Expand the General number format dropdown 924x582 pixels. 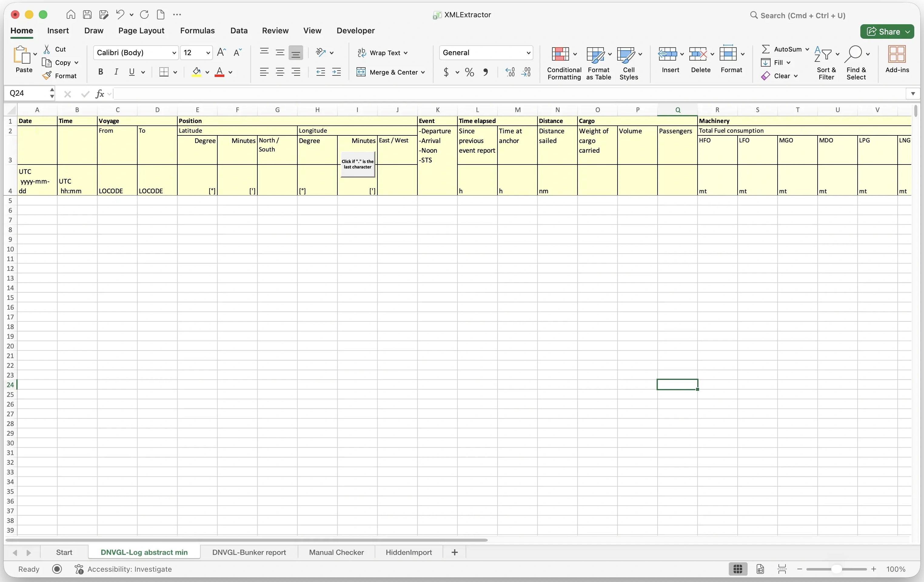click(x=528, y=52)
